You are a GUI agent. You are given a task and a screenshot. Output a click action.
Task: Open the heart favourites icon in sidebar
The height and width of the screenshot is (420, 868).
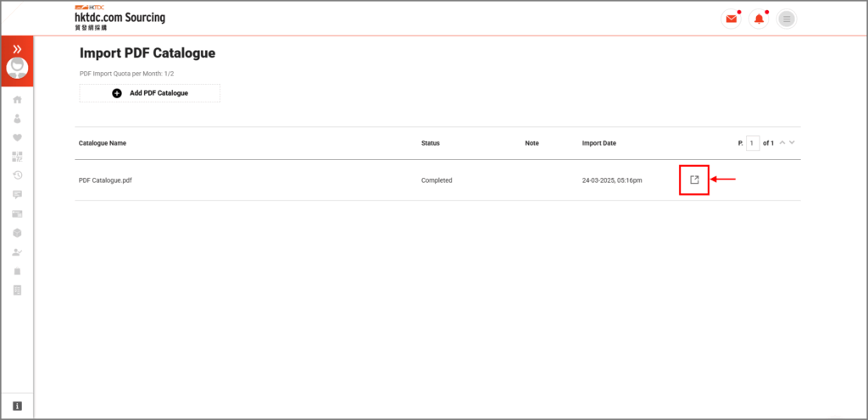pos(17,138)
